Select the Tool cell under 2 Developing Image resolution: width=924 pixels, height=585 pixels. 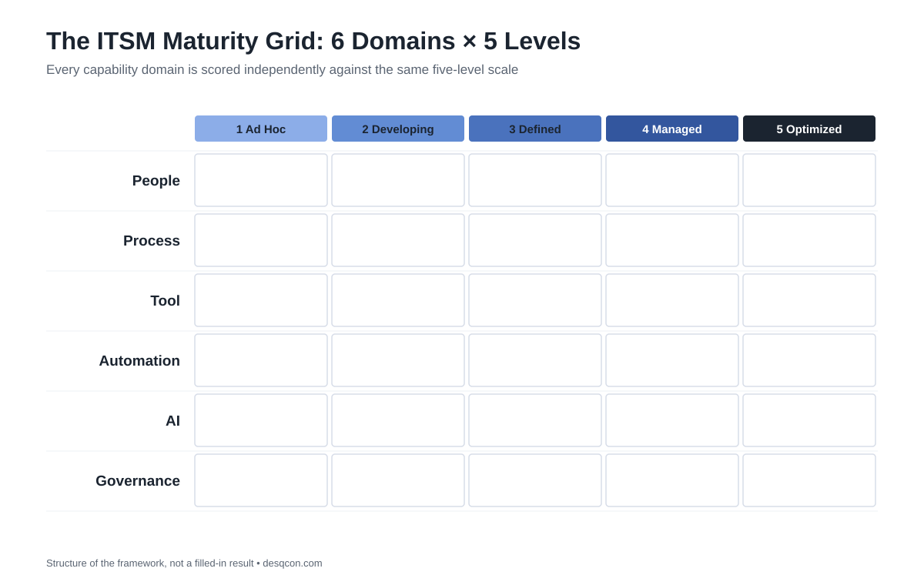pos(398,300)
